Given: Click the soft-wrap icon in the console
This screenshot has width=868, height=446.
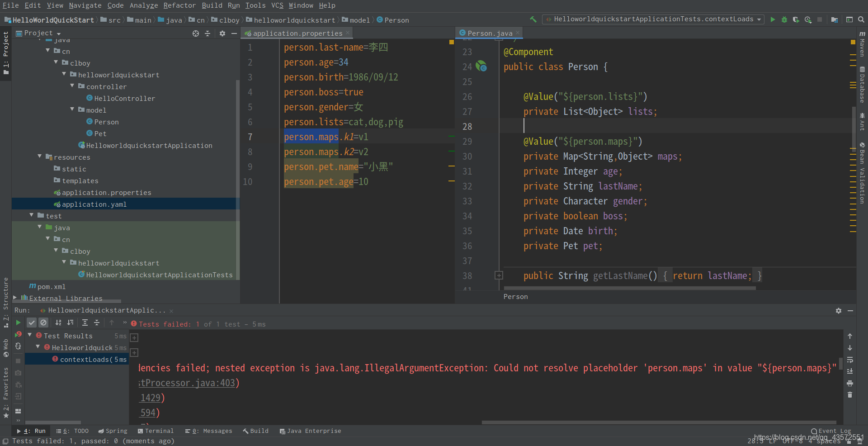Looking at the screenshot, I should pyautogui.click(x=850, y=360).
